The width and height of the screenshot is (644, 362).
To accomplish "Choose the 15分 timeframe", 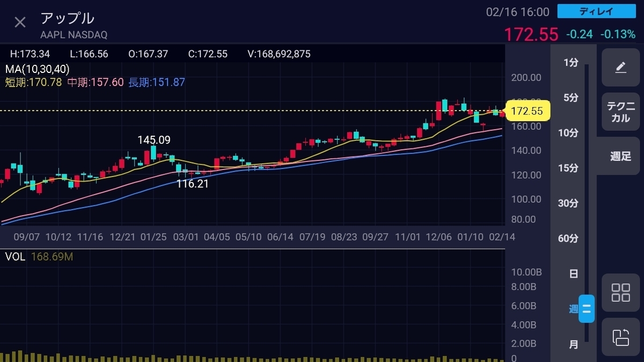I will (568, 168).
